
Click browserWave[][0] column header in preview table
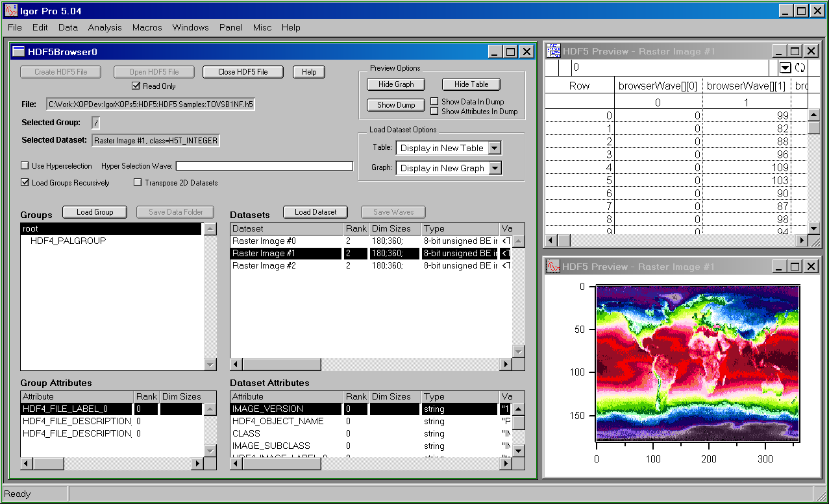coord(658,86)
